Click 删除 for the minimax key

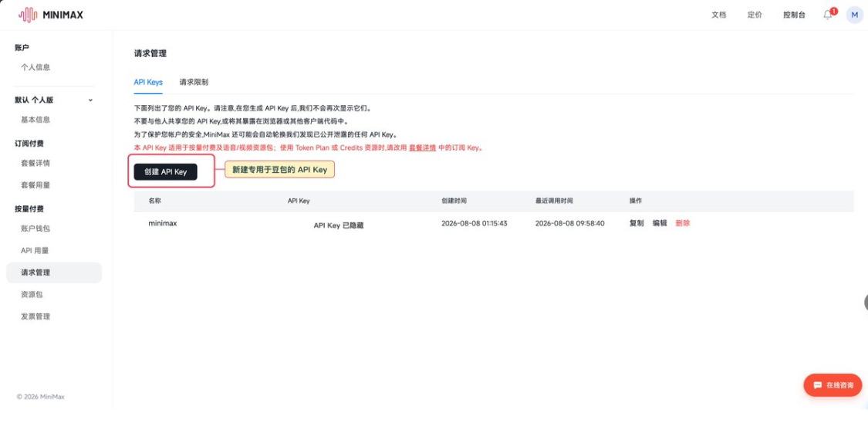point(683,223)
